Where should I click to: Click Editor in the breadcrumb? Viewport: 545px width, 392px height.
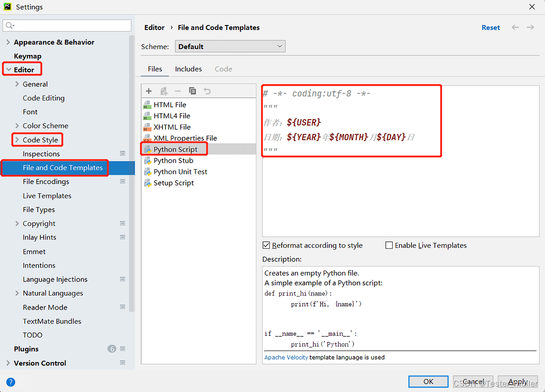coord(154,27)
